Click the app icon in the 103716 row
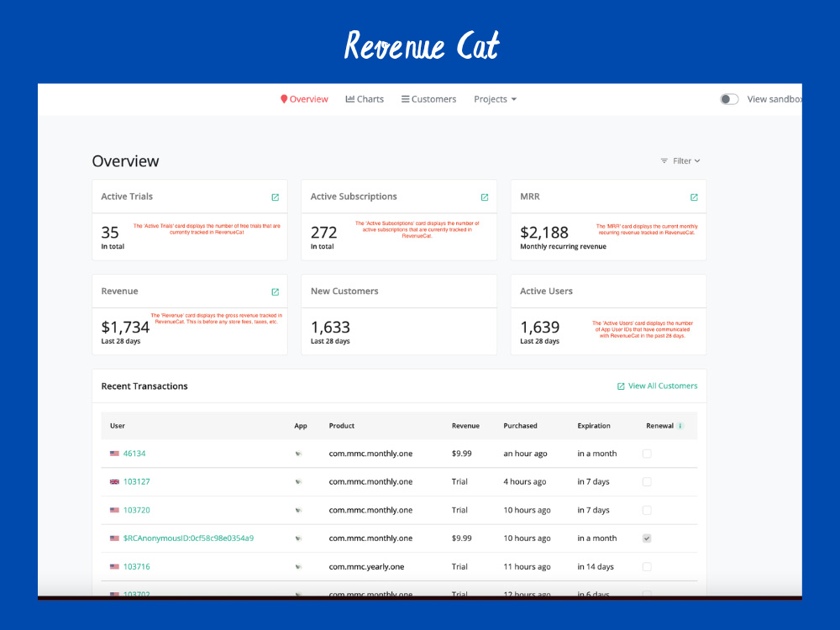The image size is (840, 630). pyautogui.click(x=298, y=566)
